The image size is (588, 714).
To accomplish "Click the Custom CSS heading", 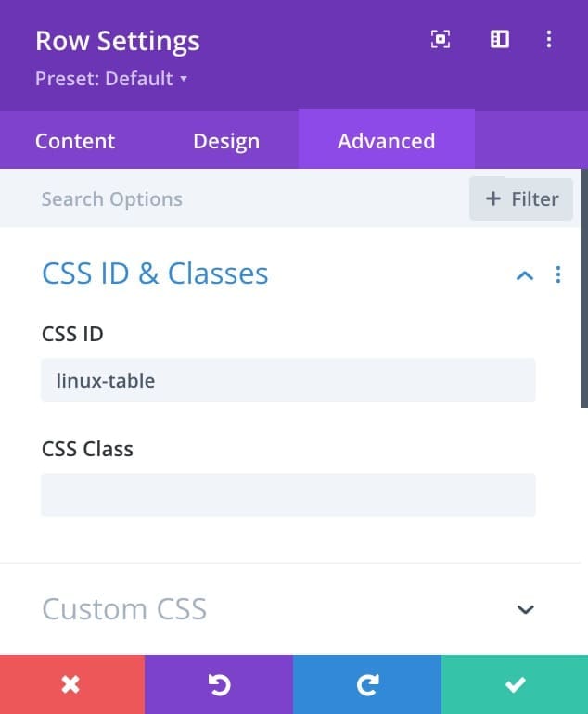I will click(124, 609).
